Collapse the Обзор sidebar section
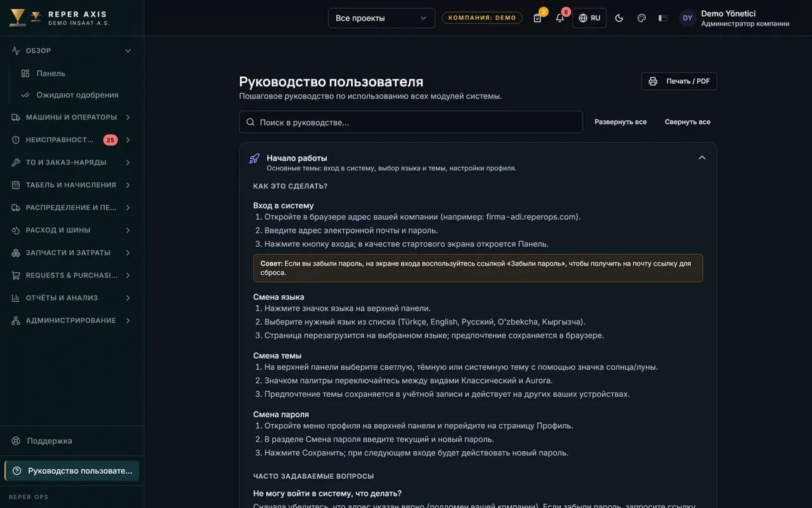The height and width of the screenshot is (508, 812). click(72, 51)
